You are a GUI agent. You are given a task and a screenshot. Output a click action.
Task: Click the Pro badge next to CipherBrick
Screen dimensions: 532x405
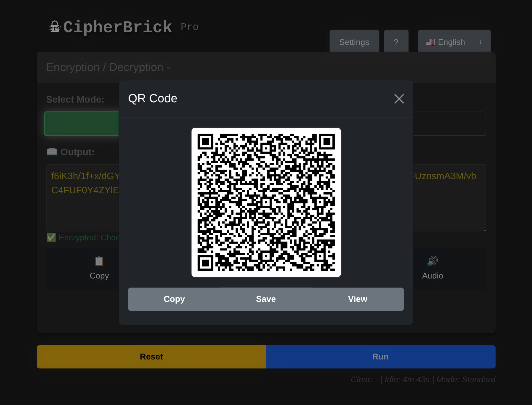tap(189, 27)
